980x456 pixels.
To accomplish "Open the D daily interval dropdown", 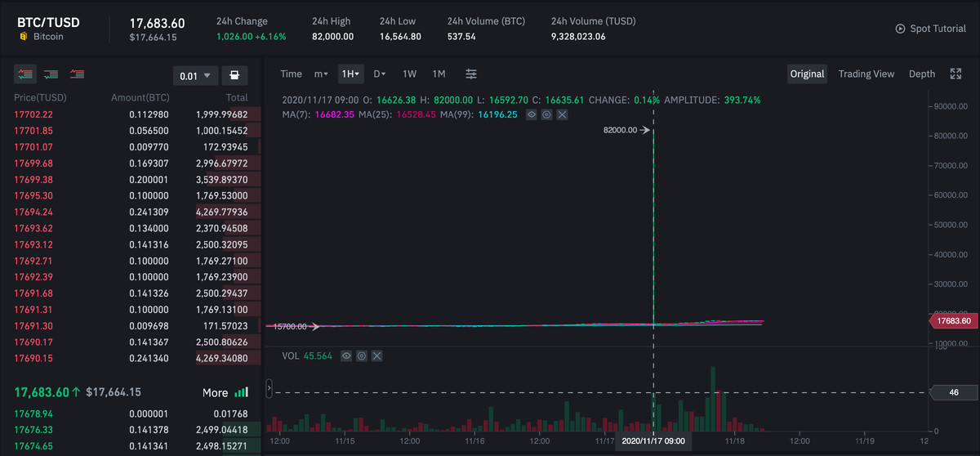I will [x=380, y=74].
